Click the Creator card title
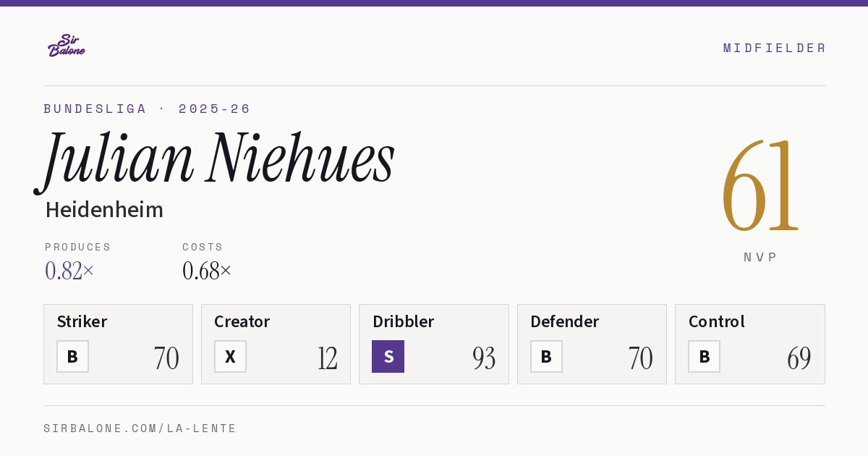 242,321
